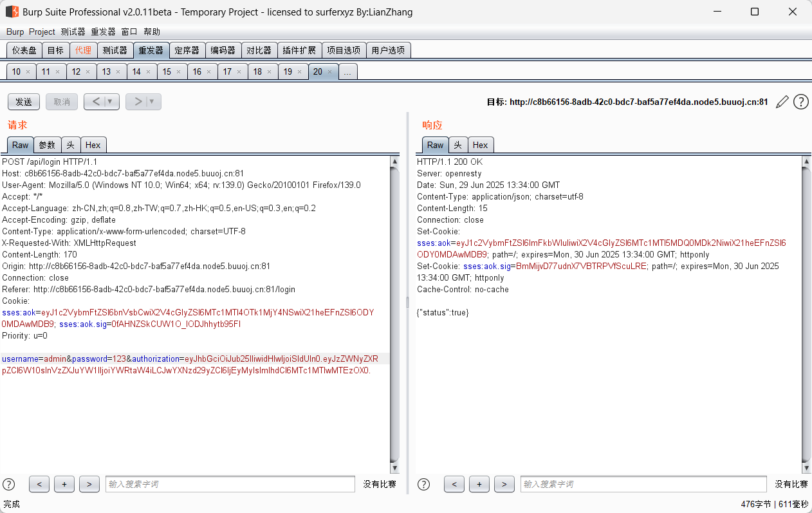
Task: Click the edit target pencil icon
Action: 782,102
